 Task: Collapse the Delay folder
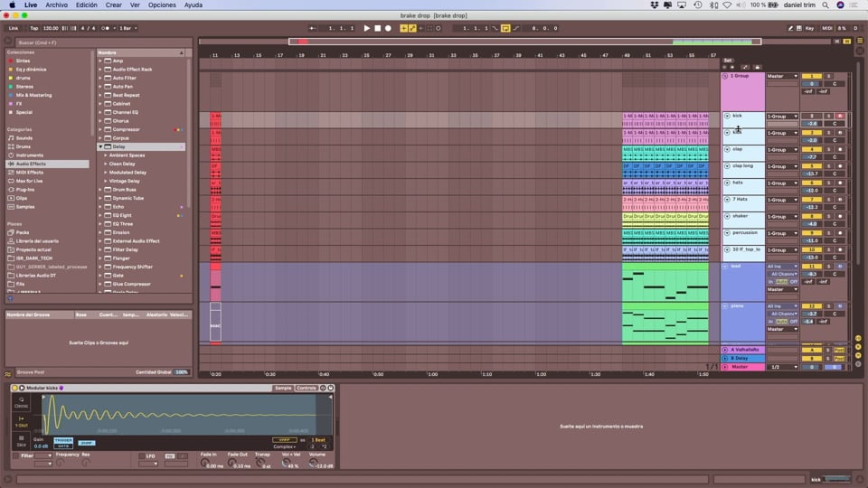100,146
